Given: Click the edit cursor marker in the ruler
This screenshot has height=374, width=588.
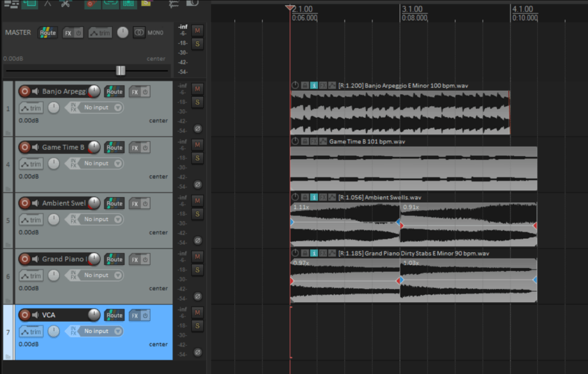Looking at the screenshot, I should [290, 7].
